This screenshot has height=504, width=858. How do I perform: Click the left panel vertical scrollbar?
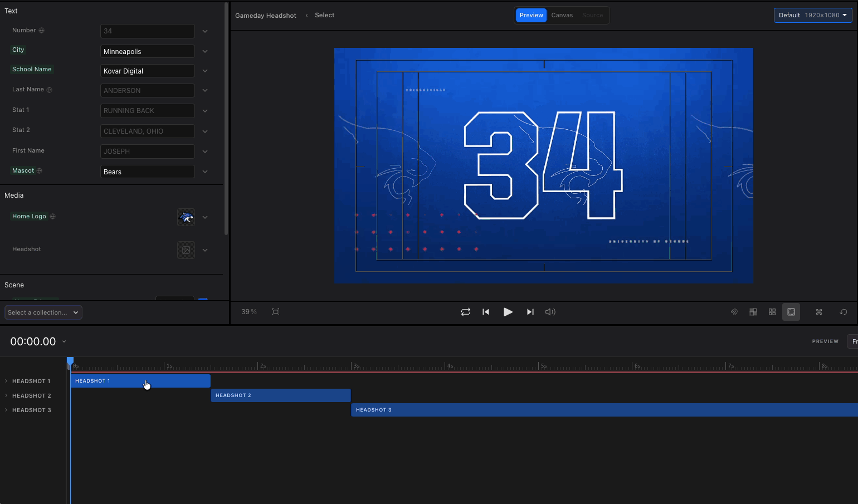pos(226,118)
